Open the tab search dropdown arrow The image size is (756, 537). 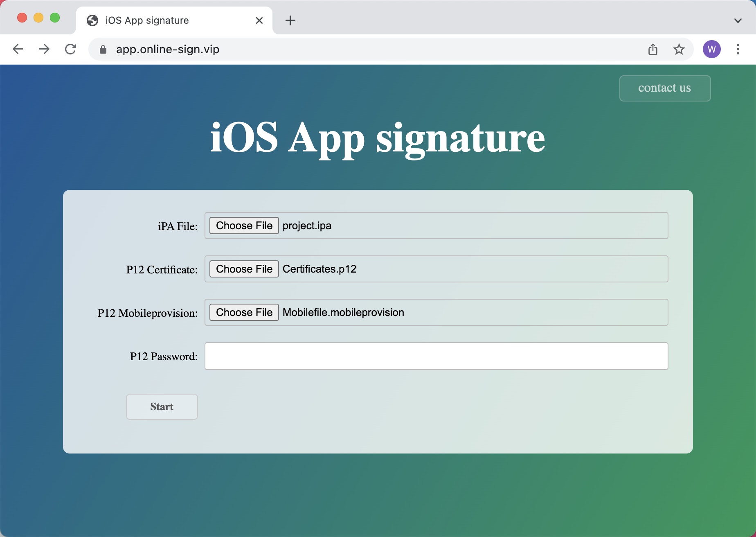coord(738,20)
